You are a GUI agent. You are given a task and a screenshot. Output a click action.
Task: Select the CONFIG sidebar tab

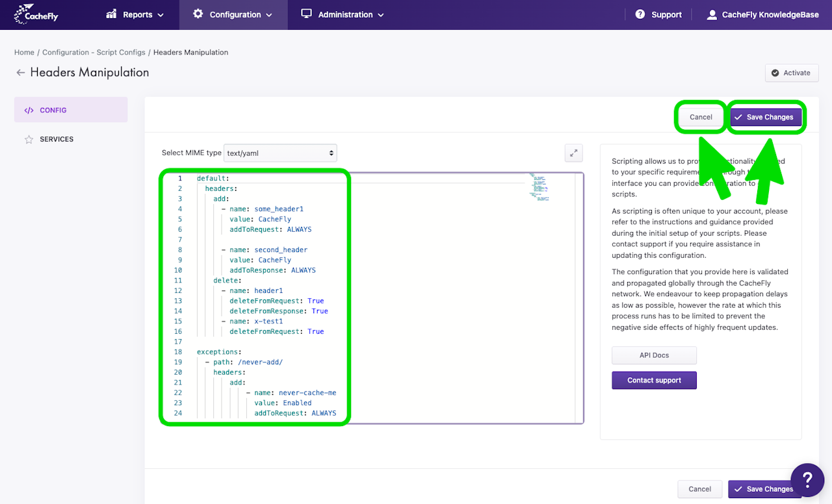point(71,110)
